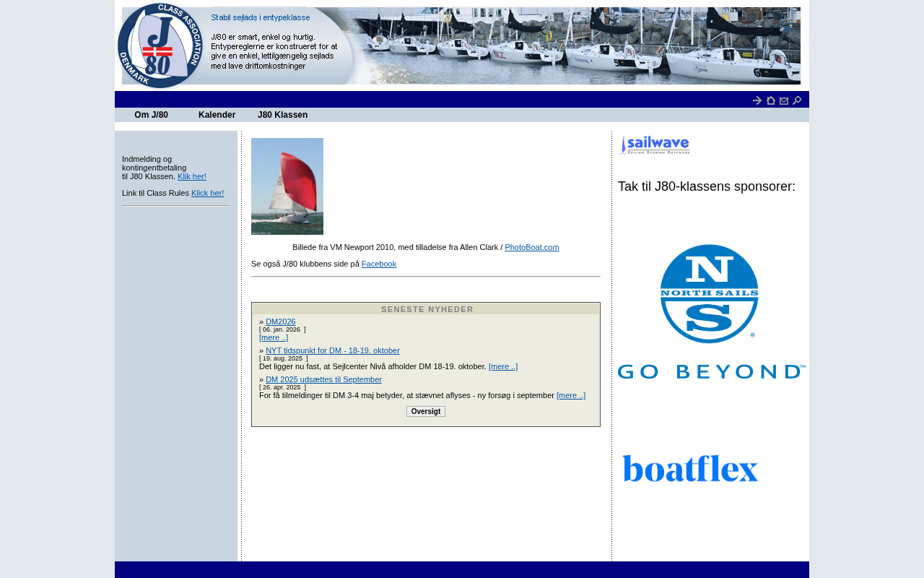This screenshot has width=924, height=578.
Task: Open Class Rules 'Klick her!' link
Action: [x=207, y=193]
